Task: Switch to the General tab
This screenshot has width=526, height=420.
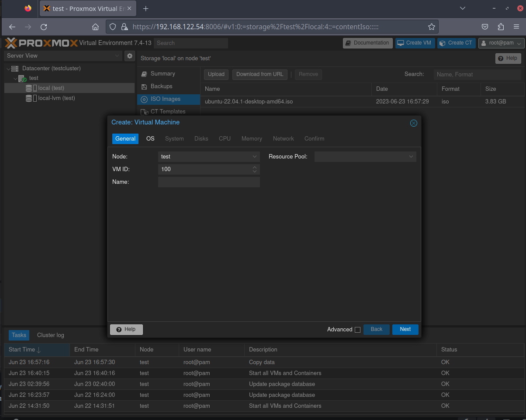Action: (x=125, y=138)
